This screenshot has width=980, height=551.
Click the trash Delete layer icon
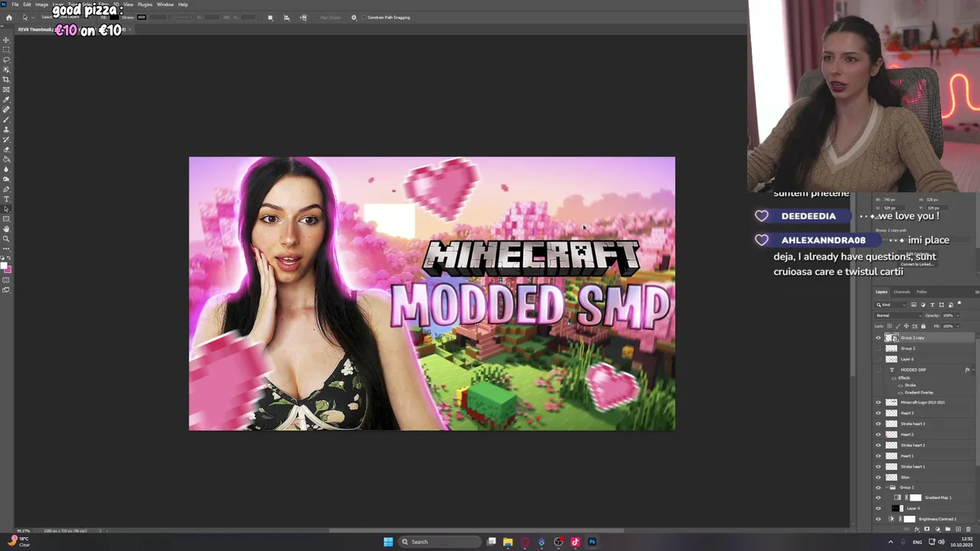968,529
